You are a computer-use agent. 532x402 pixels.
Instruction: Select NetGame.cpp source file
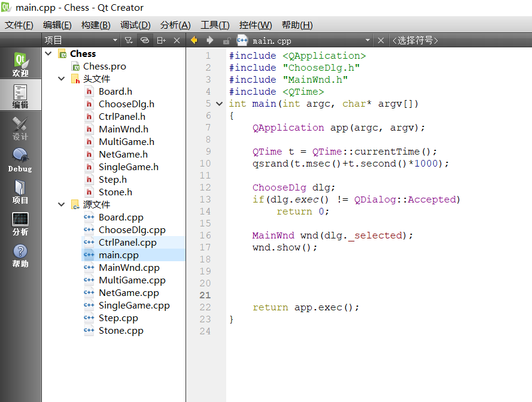pyautogui.click(x=129, y=292)
